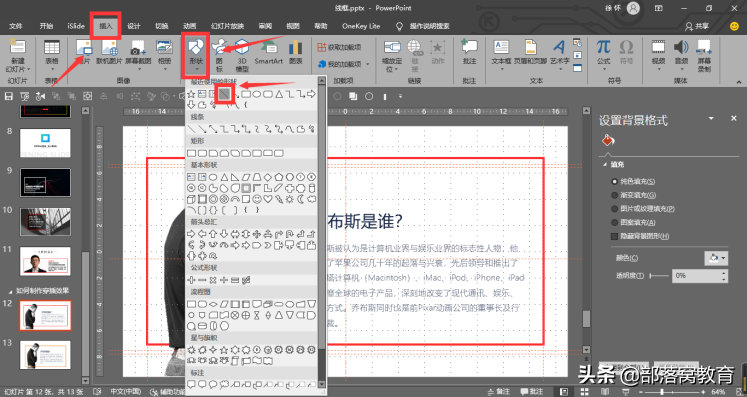The image size is (747, 397).
Task: Click the paint bucket Fill icon in background pane
Action: [608, 141]
